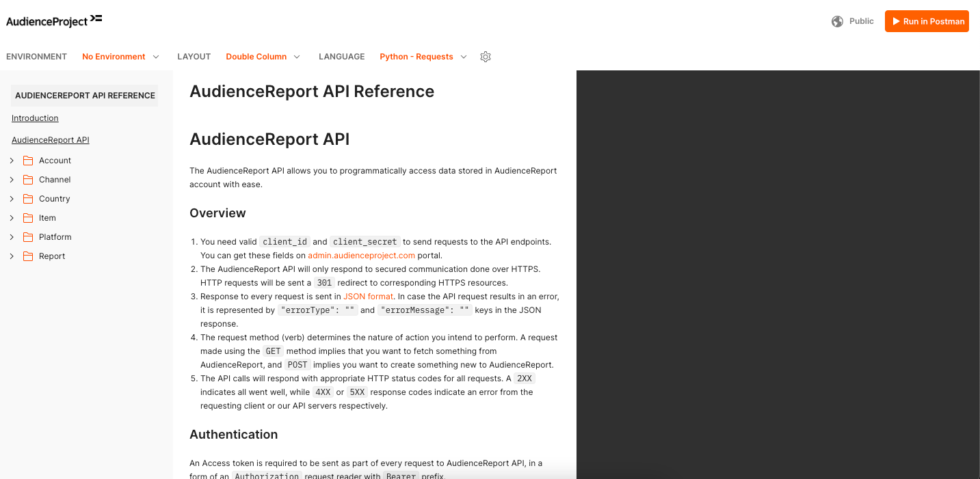Image resolution: width=980 pixels, height=479 pixels.
Task: Open the No Environment dropdown
Action: point(120,57)
